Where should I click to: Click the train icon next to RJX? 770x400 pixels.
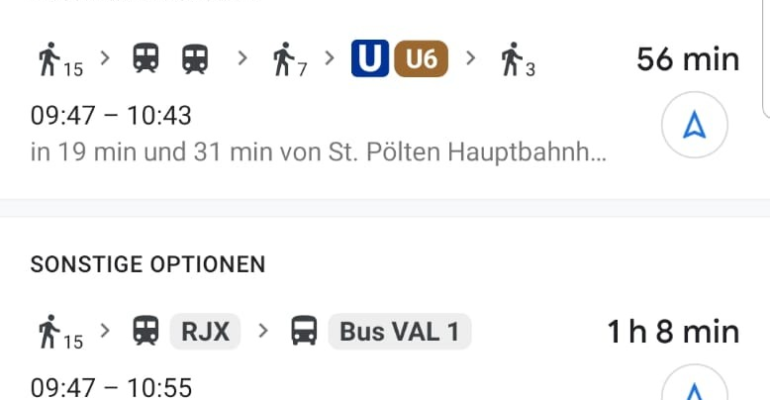(x=146, y=331)
